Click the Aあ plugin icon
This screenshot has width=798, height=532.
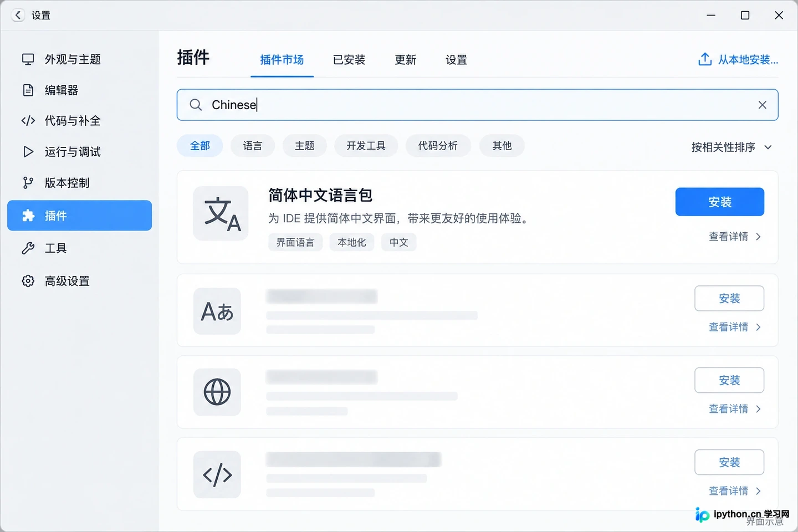(x=217, y=311)
